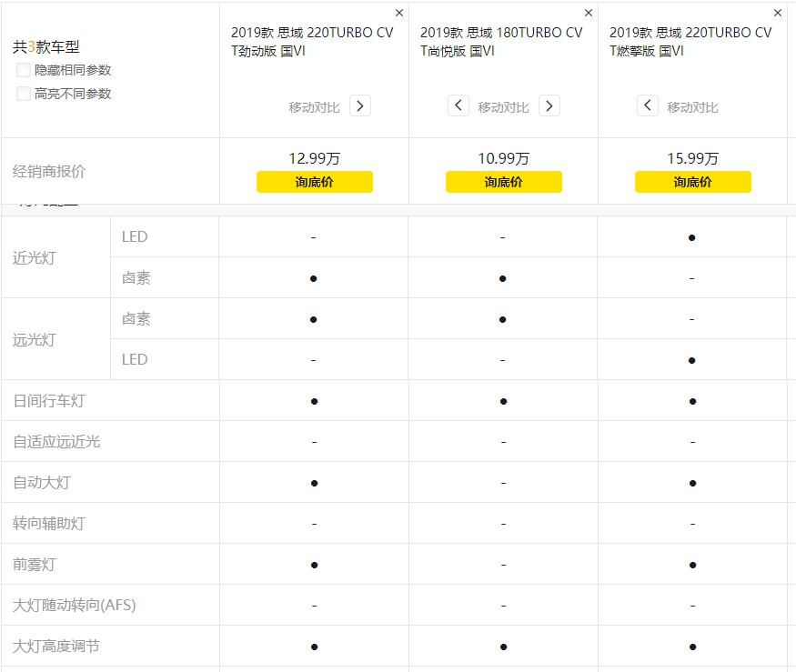Click the 15.99万 dealer price

pyautogui.click(x=692, y=158)
